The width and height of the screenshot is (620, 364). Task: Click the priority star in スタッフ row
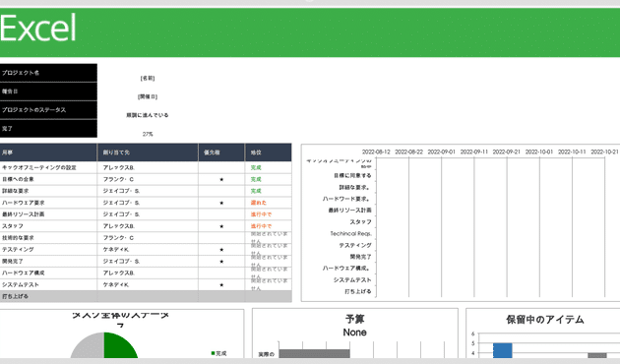[x=221, y=226]
